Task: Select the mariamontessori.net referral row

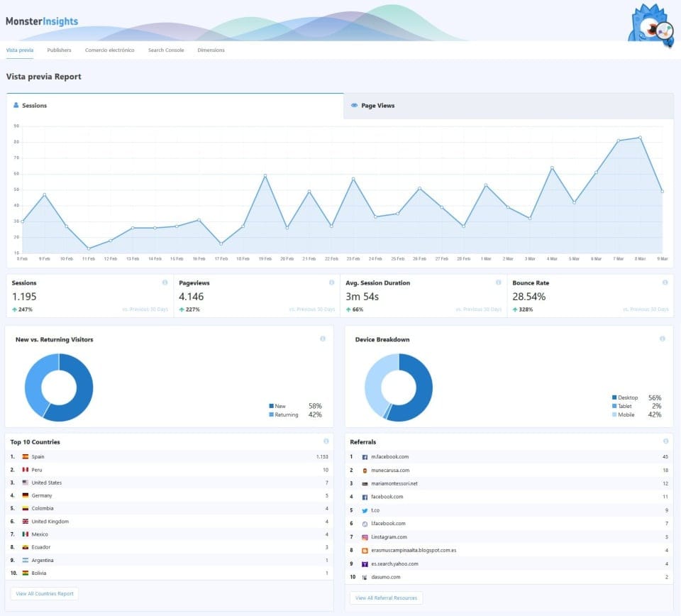Action: coord(509,483)
